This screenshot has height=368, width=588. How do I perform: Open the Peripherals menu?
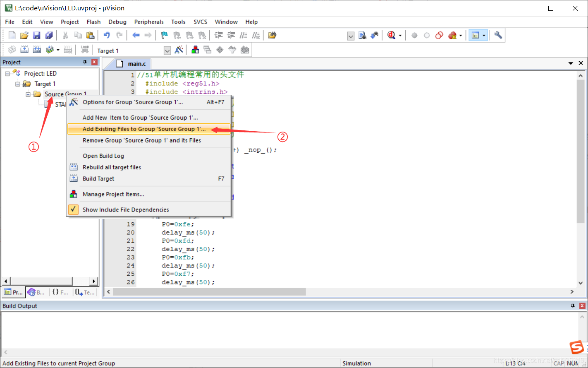click(149, 22)
